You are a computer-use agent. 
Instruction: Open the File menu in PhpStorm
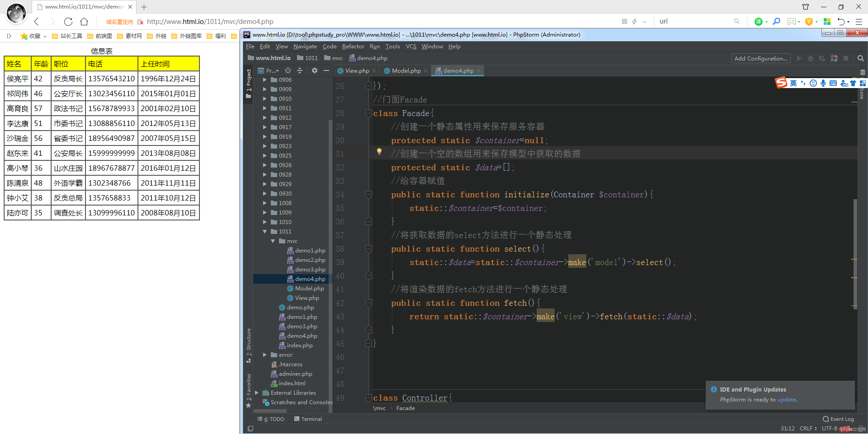(x=250, y=47)
